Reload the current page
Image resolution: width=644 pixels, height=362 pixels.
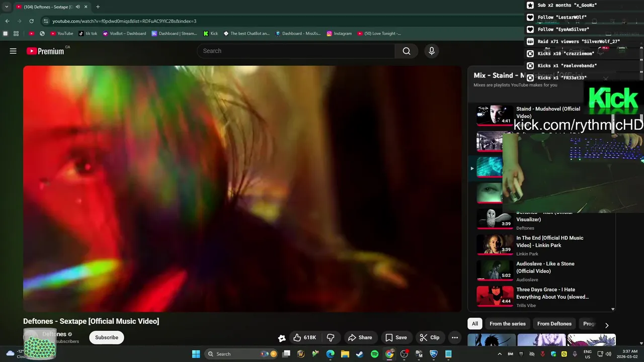31,21
